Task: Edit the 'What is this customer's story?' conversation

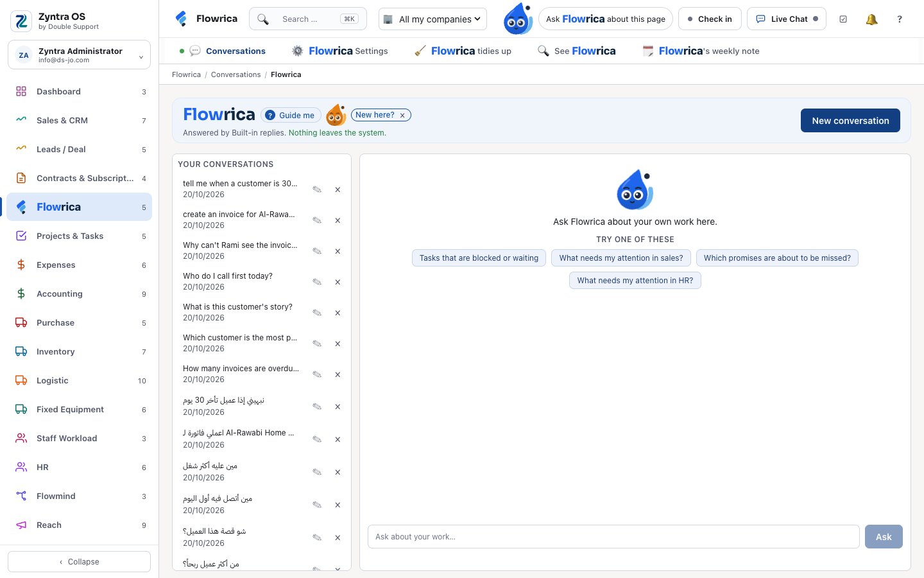Action: (x=317, y=313)
